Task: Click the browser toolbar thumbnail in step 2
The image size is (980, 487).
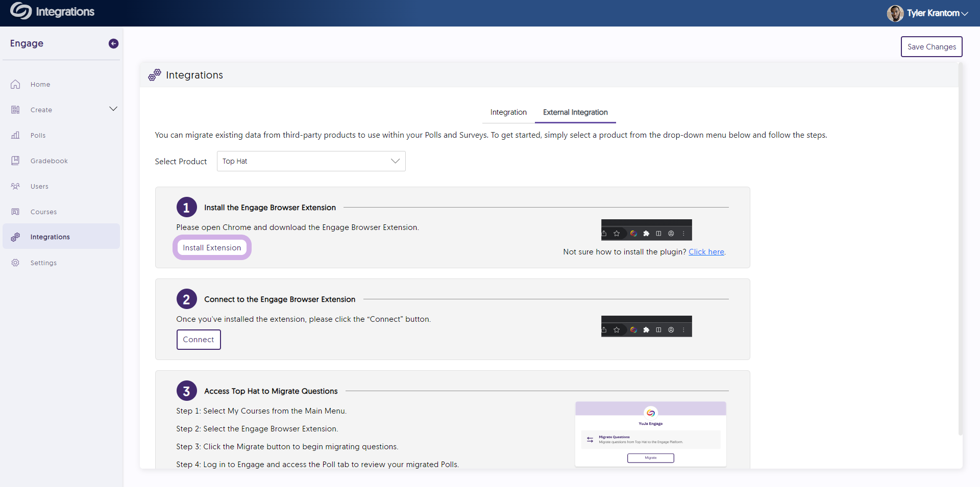Action: click(x=647, y=326)
